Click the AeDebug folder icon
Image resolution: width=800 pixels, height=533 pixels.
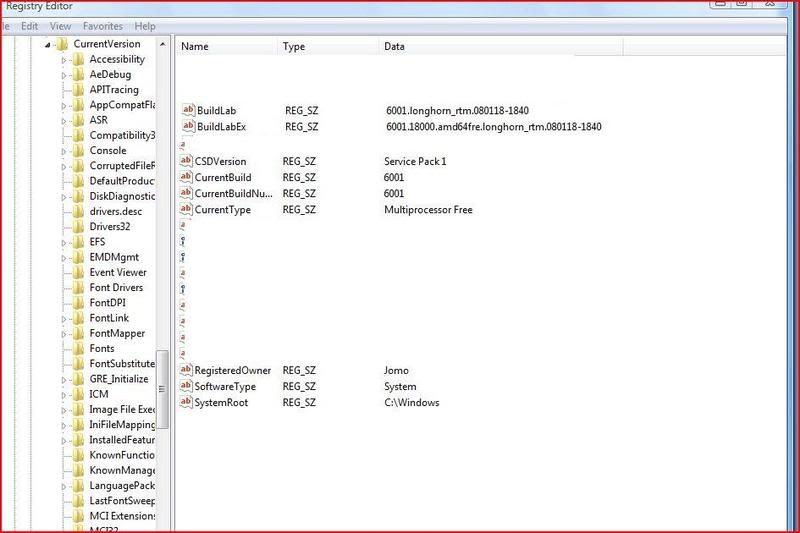(78, 75)
